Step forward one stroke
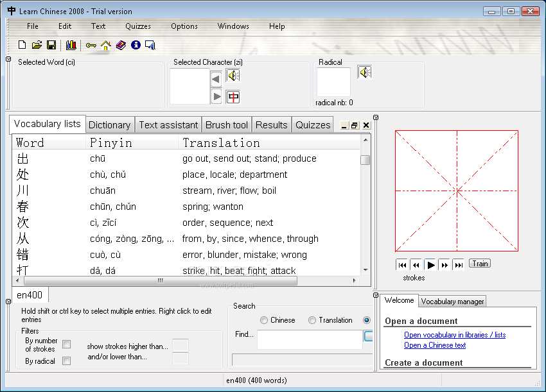This screenshot has width=546, height=392. [x=445, y=265]
